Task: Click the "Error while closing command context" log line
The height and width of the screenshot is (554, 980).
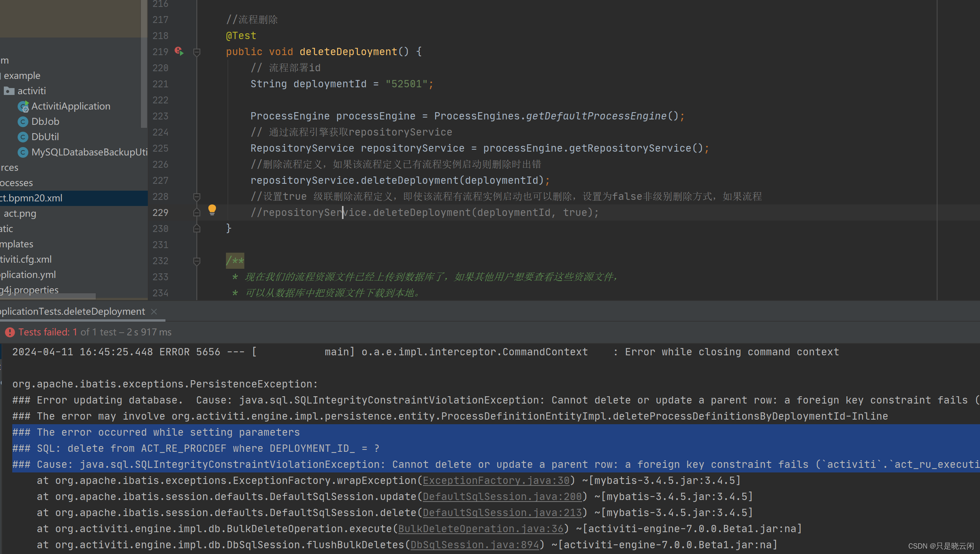Action: (425, 352)
